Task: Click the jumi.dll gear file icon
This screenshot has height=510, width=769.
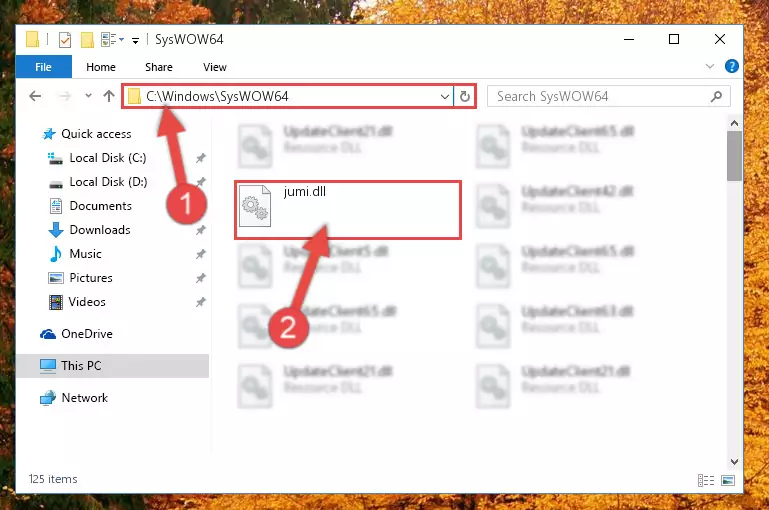Action: (255, 206)
